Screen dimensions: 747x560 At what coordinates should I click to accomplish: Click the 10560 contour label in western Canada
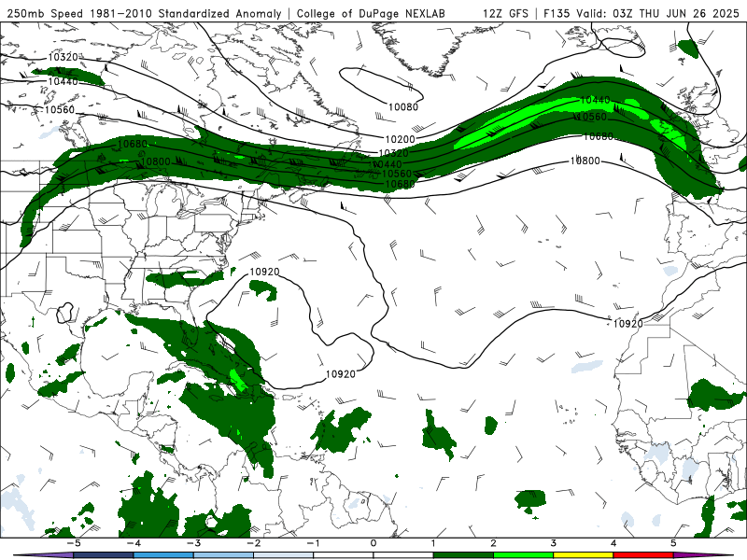60,109
